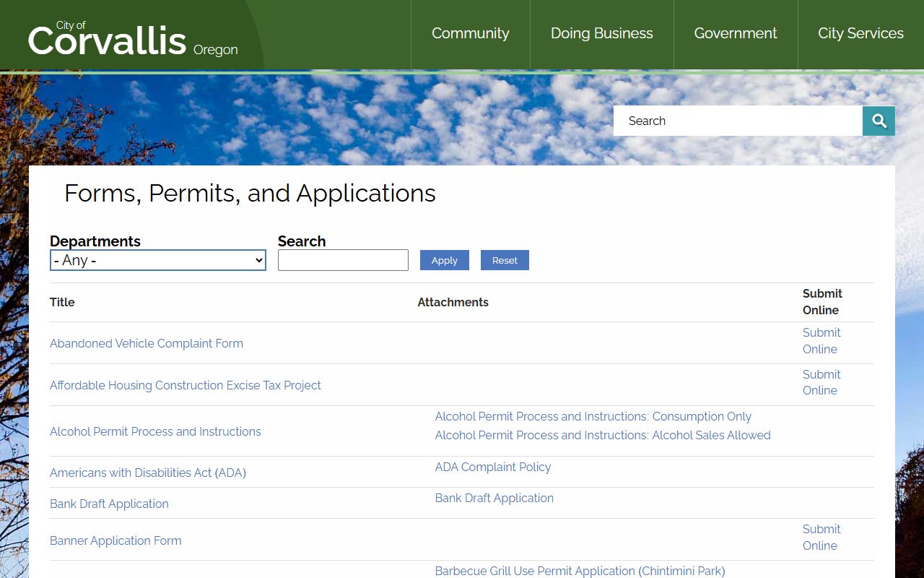Open Alcohol Permit Consumption Only attachment
This screenshot has height=578, width=924.
(x=593, y=416)
